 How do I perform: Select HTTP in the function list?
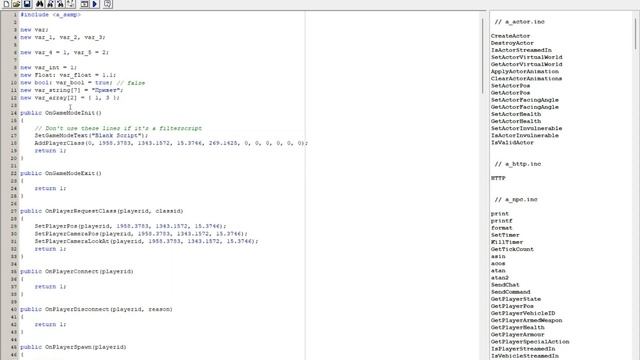click(x=498, y=178)
